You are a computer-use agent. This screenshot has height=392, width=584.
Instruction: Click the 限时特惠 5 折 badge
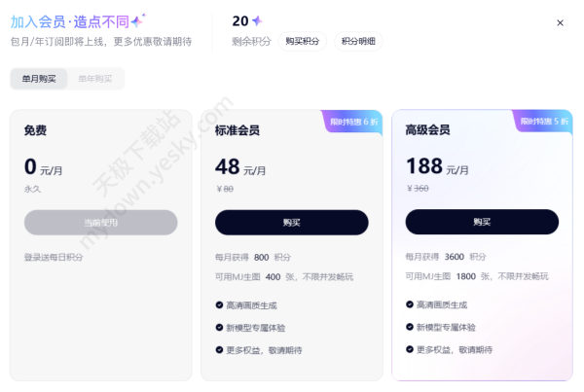point(544,122)
